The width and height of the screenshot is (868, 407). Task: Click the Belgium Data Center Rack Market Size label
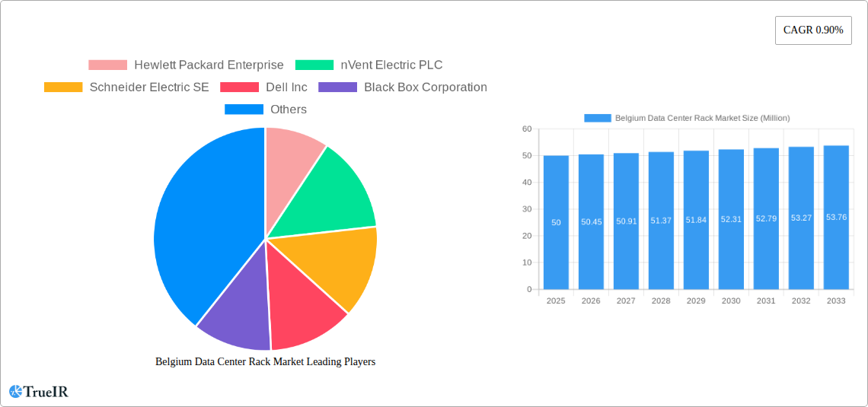(x=703, y=118)
